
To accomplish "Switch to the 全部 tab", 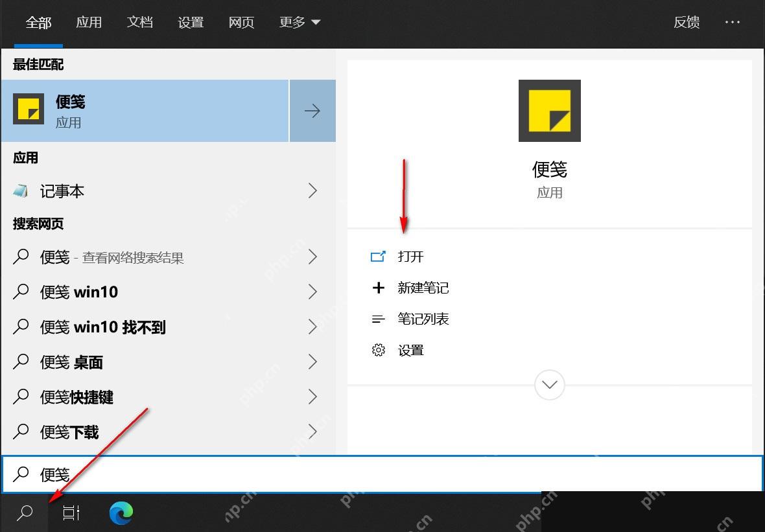I will point(38,23).
